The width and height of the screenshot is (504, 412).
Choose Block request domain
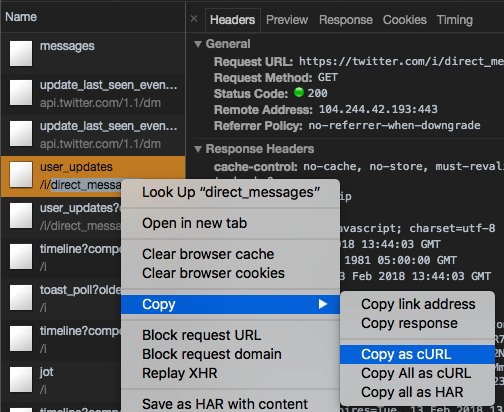[x=231, y=354]
